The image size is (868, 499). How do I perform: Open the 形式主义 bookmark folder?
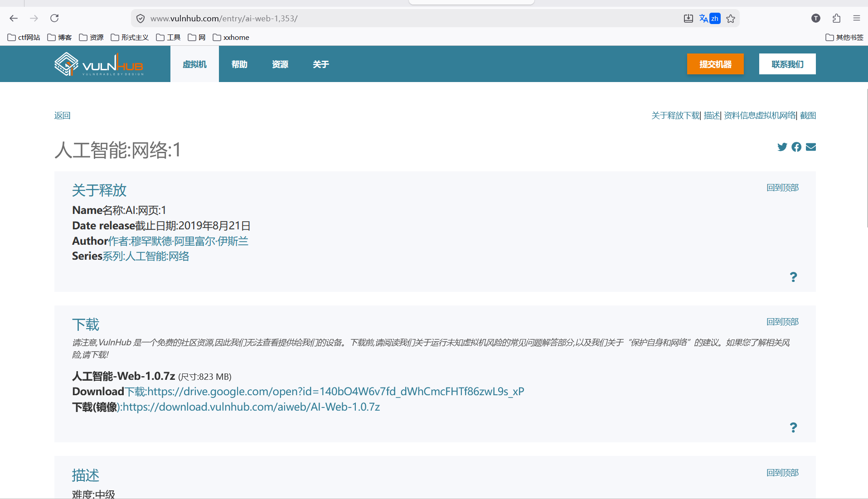pos(130,37)
